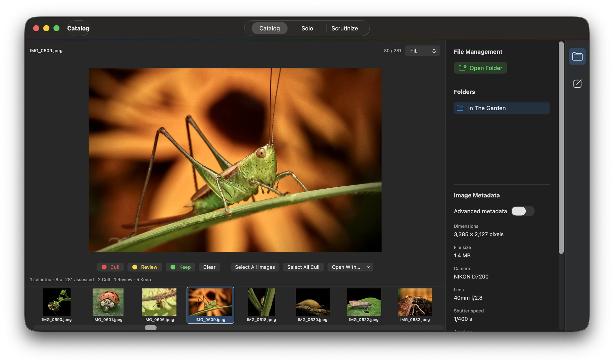Click the Catalog window title label
Viewport: 614px width, 364px height.
coord(78,28)
